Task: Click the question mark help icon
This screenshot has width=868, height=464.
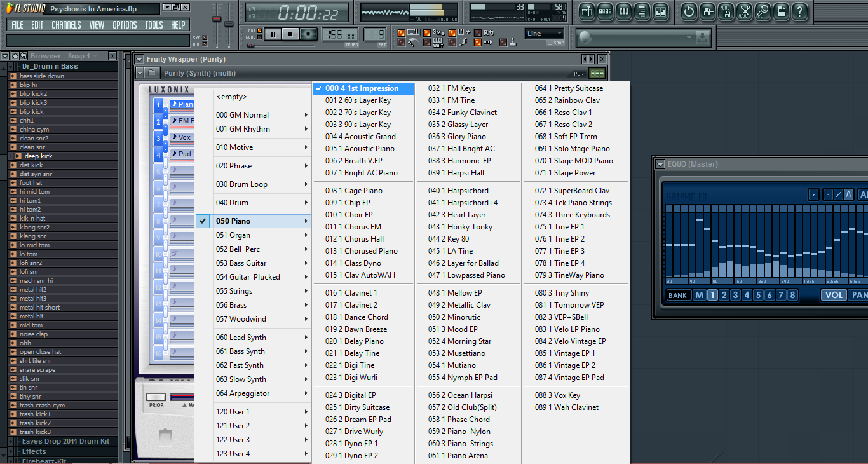Action: (799, 11)
